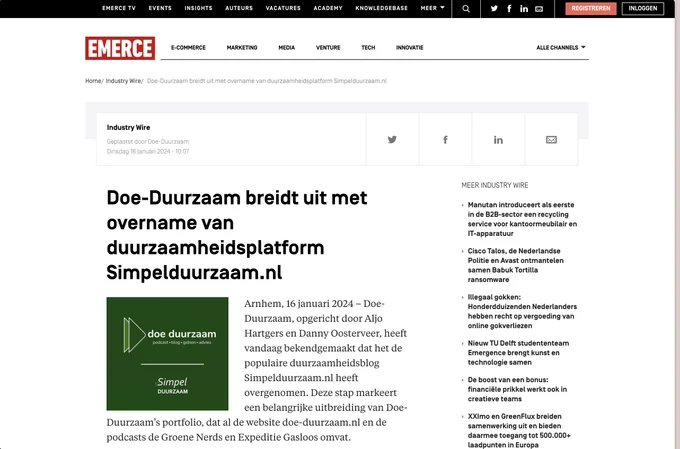Open XXImo en GreenFlux article

(519, 430)
